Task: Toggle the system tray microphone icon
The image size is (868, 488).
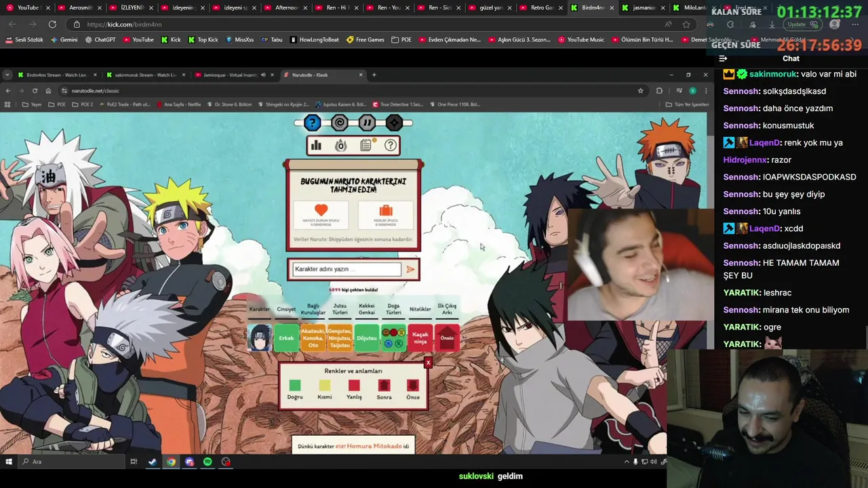Action: tap(635, 462)
